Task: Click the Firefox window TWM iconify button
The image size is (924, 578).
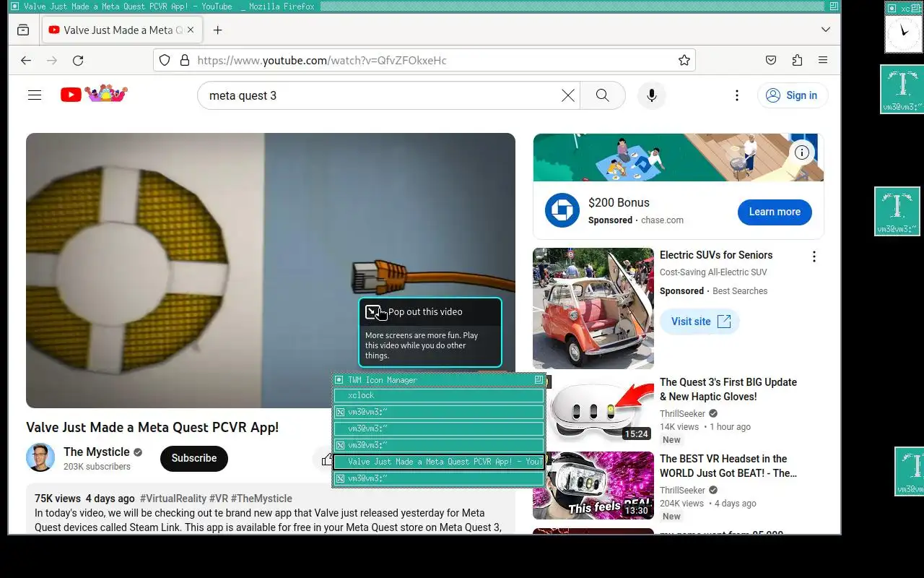Action: (14, 6)
